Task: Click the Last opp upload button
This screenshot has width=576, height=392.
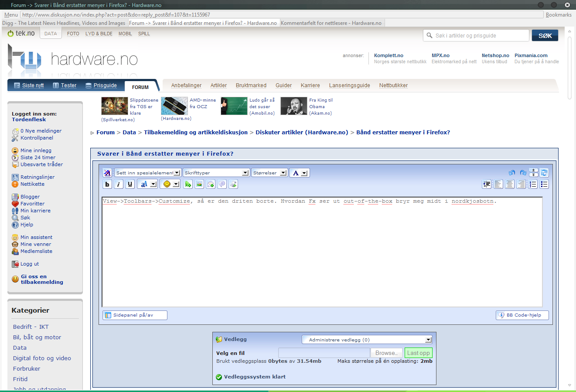Action: pos(419,353)
